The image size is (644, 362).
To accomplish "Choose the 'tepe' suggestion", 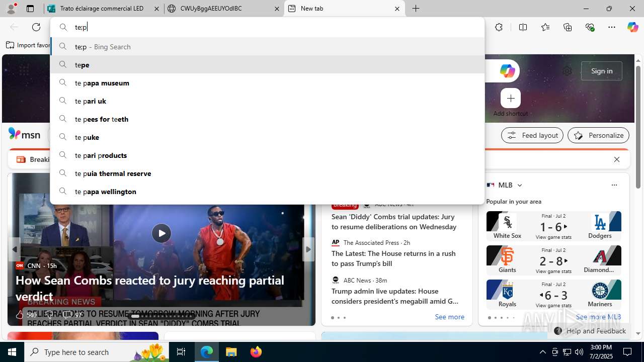I will (267, 65).
